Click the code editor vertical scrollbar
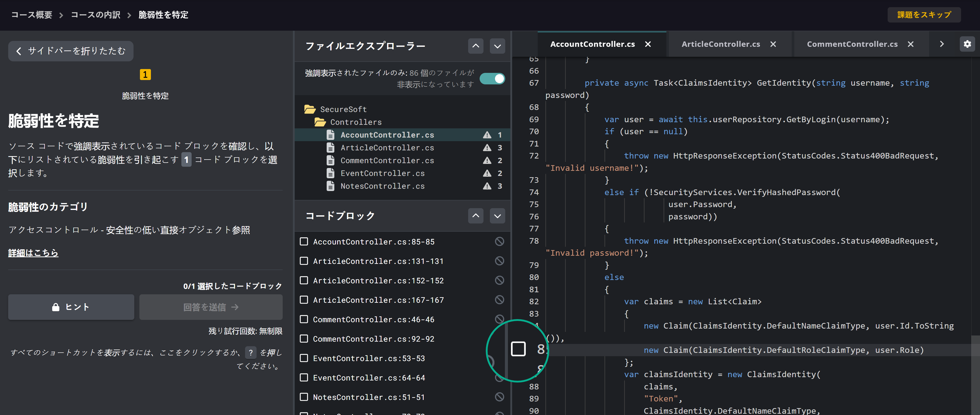Image resolution: width=980 pixels, height=415 pixels. pos(975,375)
